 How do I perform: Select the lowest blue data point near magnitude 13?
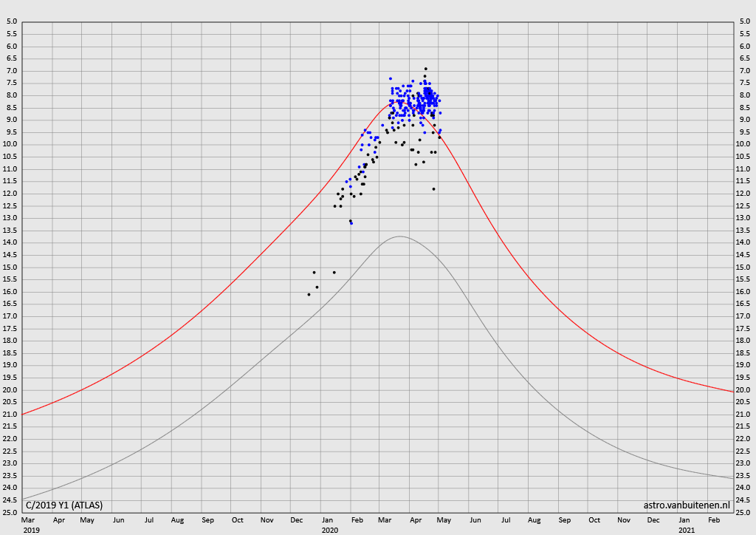[x=351, y=223]
